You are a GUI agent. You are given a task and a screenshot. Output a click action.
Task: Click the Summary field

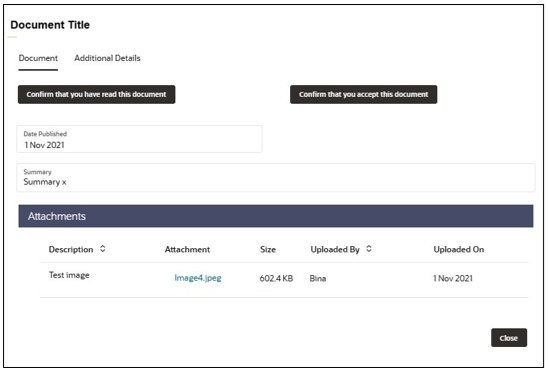click(276, 178)
